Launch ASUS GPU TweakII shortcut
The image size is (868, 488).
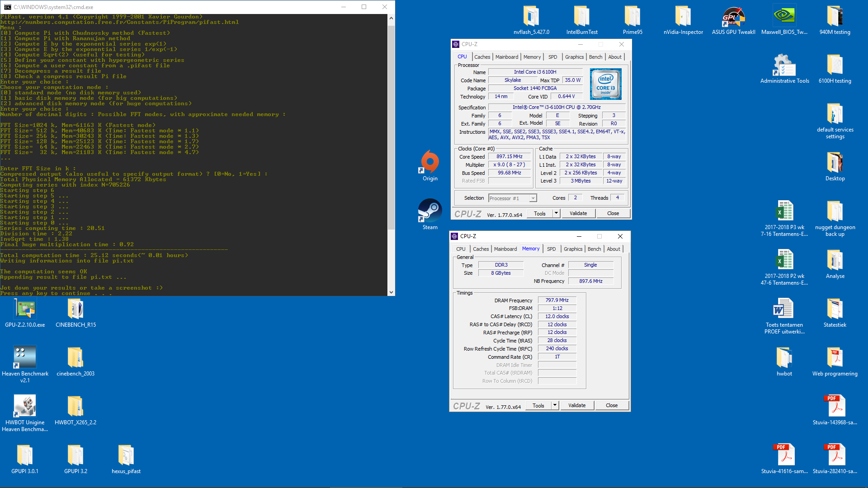coord(734,20)
